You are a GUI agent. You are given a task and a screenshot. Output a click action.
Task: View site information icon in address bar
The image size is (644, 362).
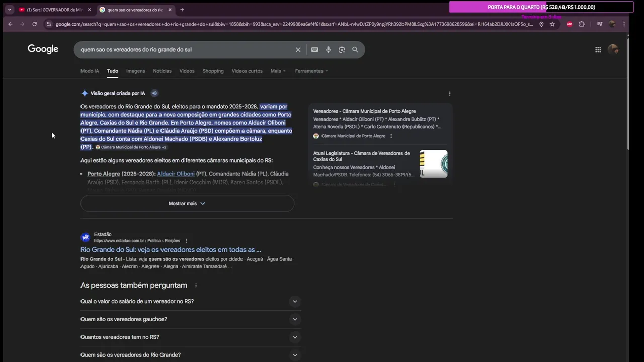coord(49,24)
